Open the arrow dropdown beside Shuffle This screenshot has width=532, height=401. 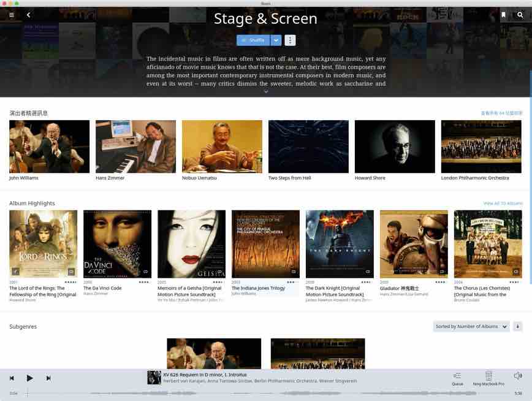tap(276, 40)
